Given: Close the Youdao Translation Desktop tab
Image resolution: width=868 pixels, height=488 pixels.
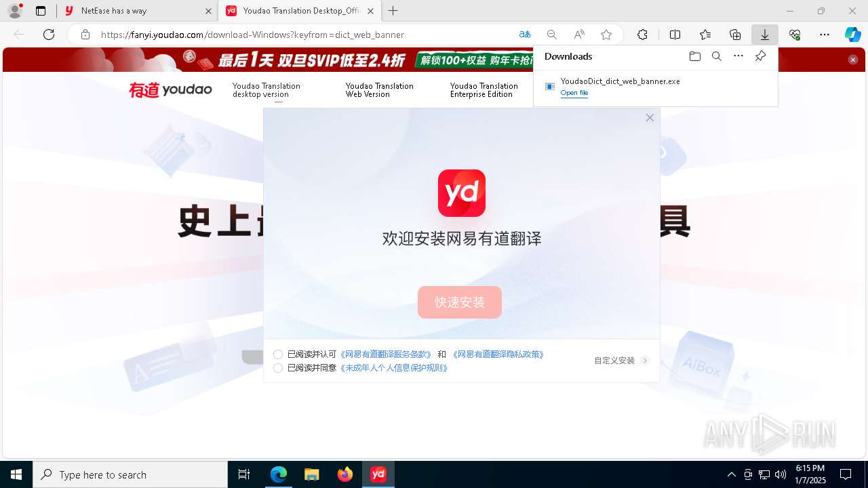Looking at the screenshot, I should 370,11.
